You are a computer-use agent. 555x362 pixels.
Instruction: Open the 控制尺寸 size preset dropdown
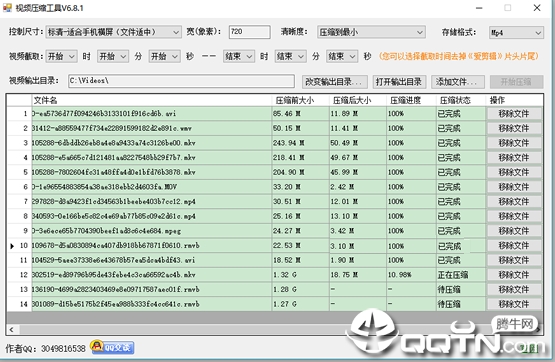coord(113,32)
